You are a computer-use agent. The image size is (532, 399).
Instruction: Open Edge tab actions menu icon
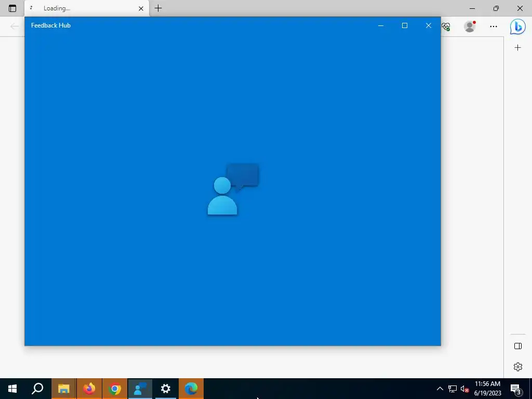12,8
